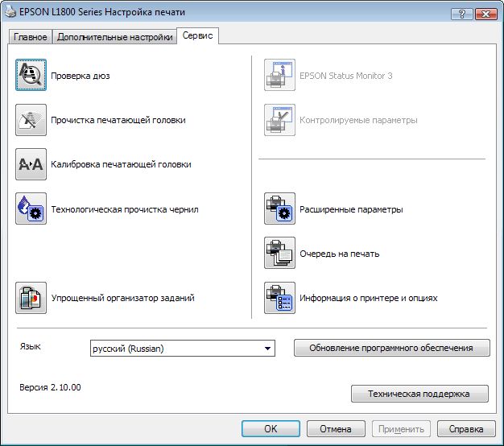Select the Сервис tab
The image size is (504, 446).
tap(198, 35)
